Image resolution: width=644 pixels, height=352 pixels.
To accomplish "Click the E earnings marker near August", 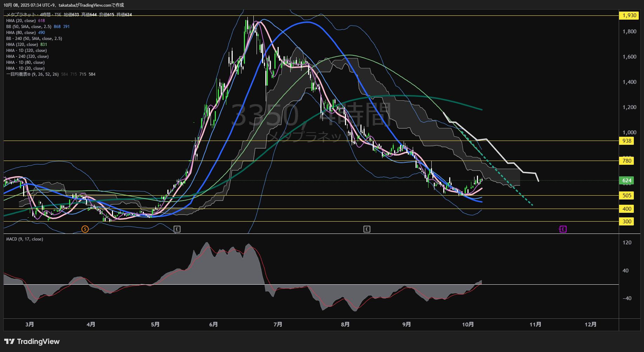I will click(x=367, y=229).
